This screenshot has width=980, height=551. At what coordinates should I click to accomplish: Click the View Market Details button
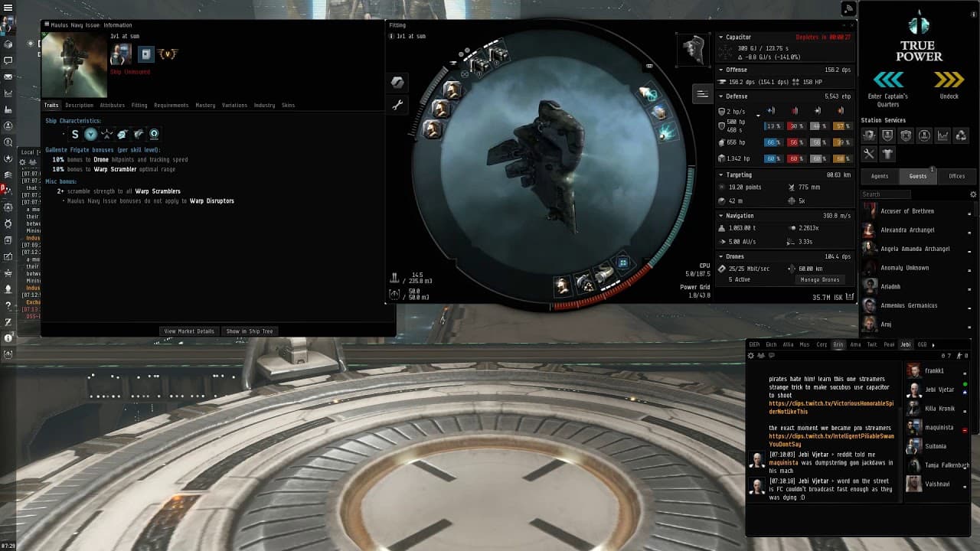tap(189, 331)
